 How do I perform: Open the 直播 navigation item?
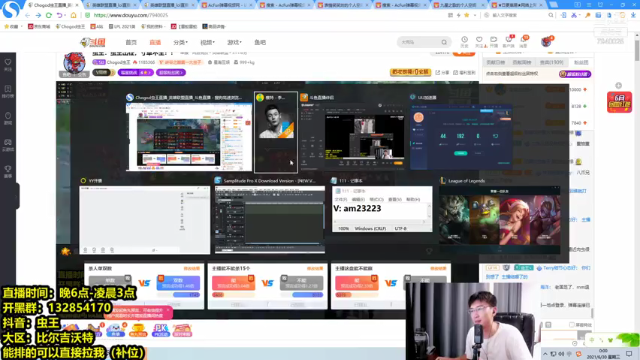155,42
